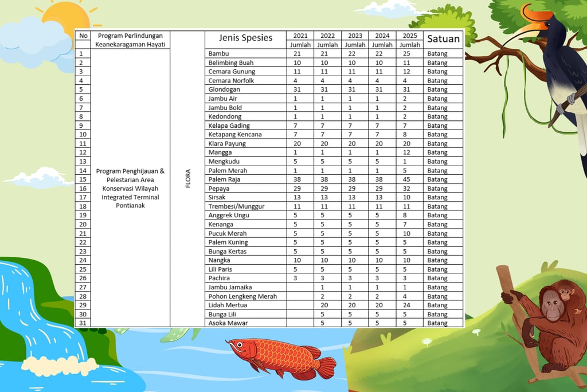
Task: Click the "Pachira" species cell
Action: point(245,278)
